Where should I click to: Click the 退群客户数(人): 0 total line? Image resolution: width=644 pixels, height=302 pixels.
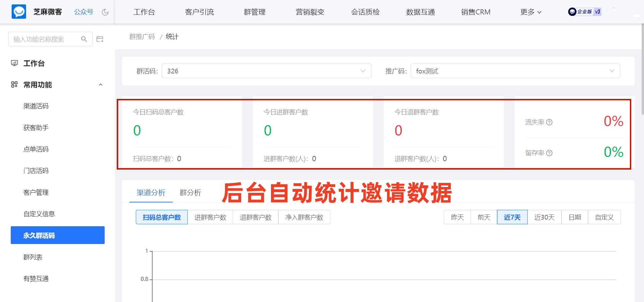[x=421, y=159]
